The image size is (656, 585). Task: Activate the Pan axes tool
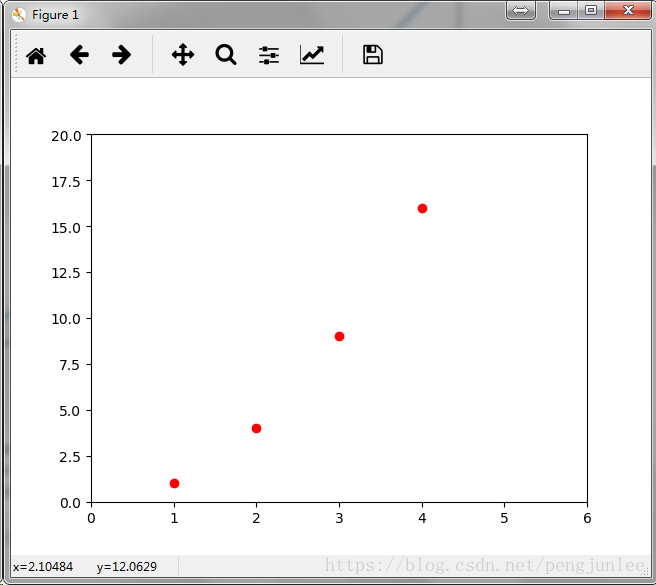tap(183, 55)
